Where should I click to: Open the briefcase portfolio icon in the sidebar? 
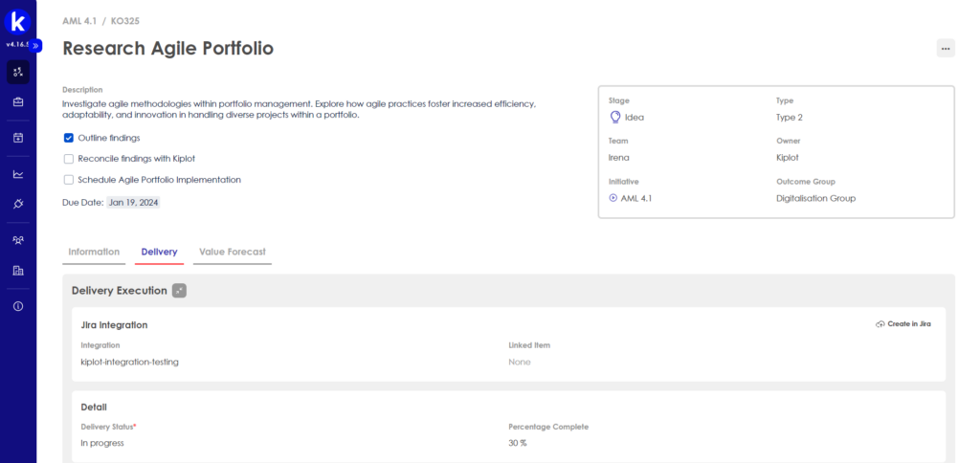18,101
